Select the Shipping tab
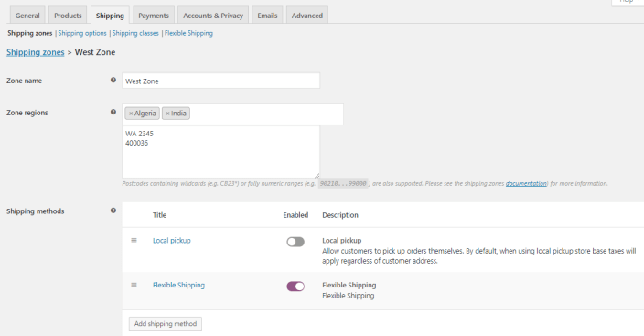The width and height of the screenshot is (644, 336). pos(110,16)
